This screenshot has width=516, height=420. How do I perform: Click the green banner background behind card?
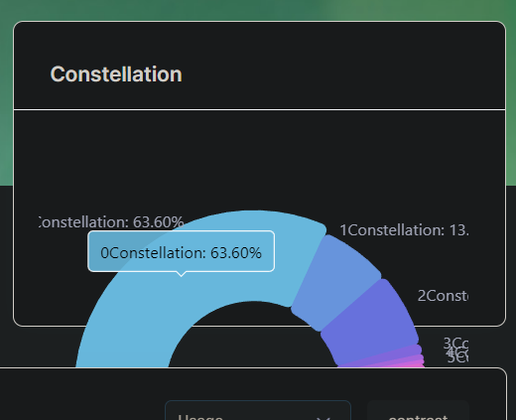tap(258, 9)
